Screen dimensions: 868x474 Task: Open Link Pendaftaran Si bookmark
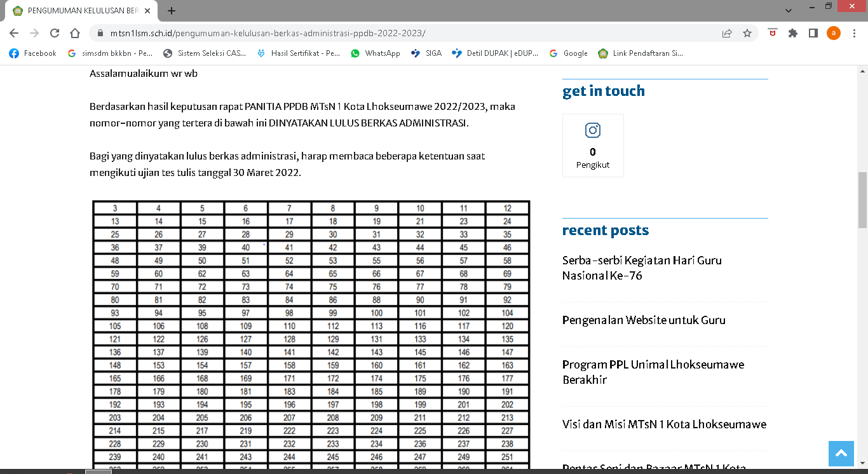tap(641, 53)
